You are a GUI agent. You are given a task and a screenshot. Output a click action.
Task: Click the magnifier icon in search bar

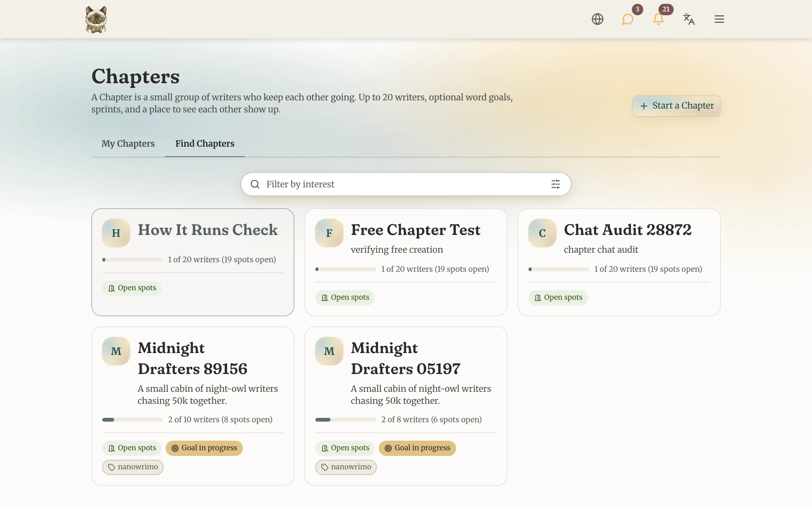click(255, 184)
